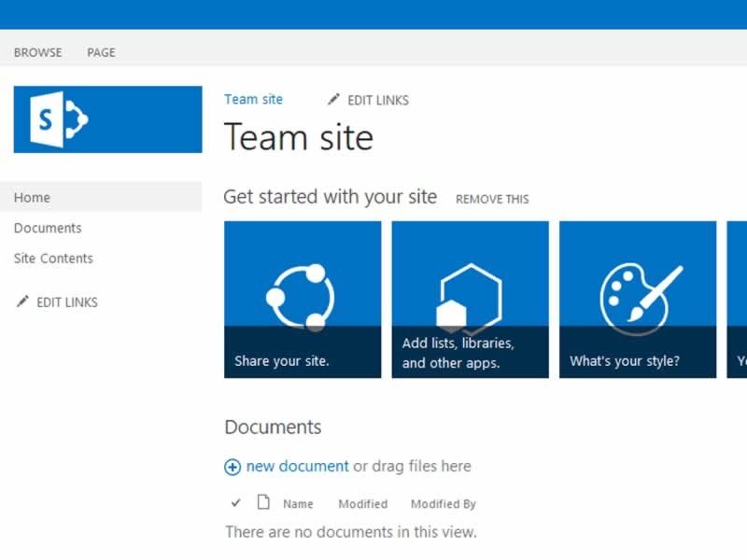Click the select-all checkmark above document list
The width and height of the screenshot is (747, 560).
coord(236,502)
